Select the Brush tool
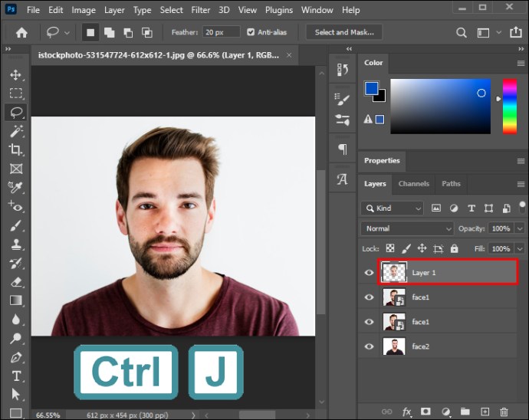Image resolution: width=529 pixels, height=420 pixels. pos(15,225)
